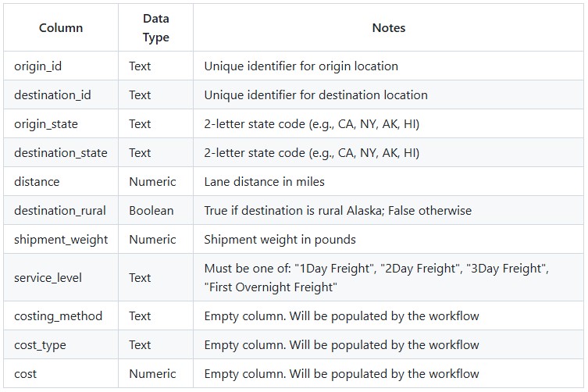Click the Lane distance in miles note
The height and width of the screenshot is (392, 588).
[265, 182]
